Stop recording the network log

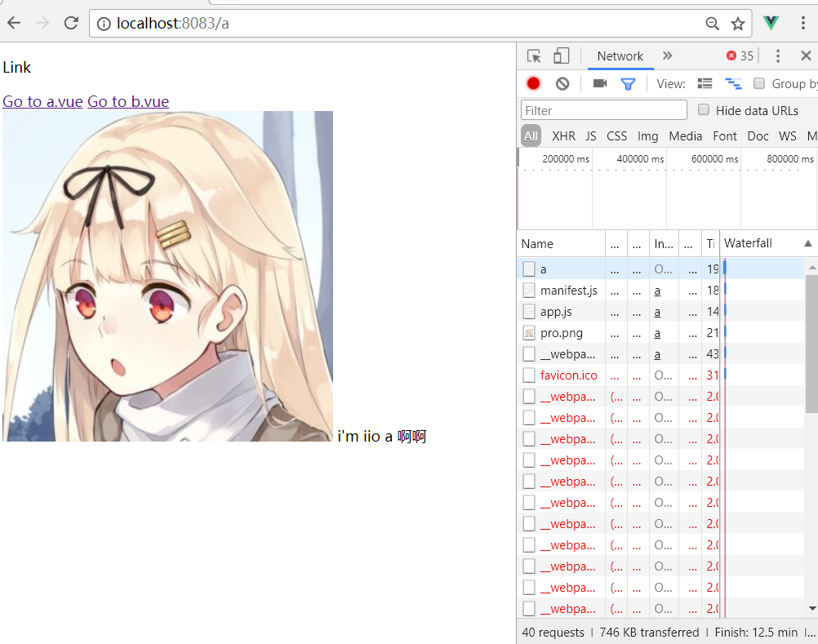click(533, 83)
